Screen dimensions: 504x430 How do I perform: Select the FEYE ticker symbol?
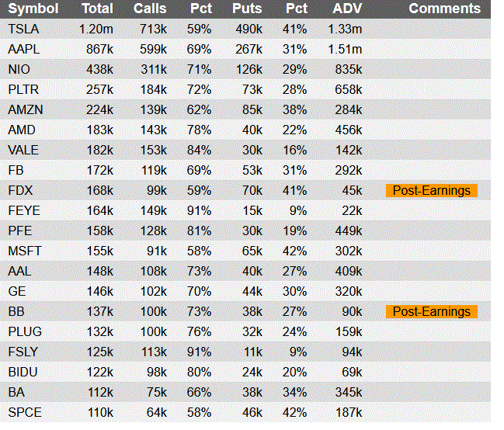(x=24, y=210)
